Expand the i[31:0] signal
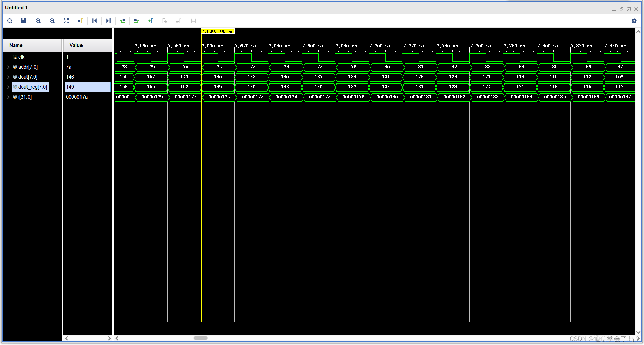The height and width of the screenshot is (345, 644). [8, 97]
